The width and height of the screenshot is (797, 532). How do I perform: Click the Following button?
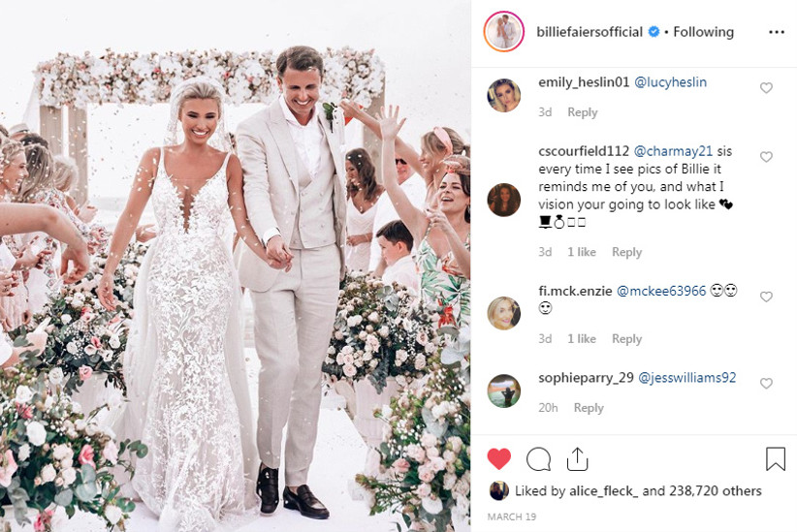click(x=704, y=32)
